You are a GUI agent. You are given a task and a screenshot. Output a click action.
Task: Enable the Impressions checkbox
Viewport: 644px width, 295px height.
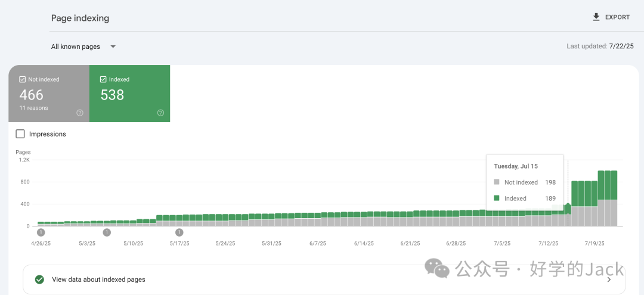20,133
